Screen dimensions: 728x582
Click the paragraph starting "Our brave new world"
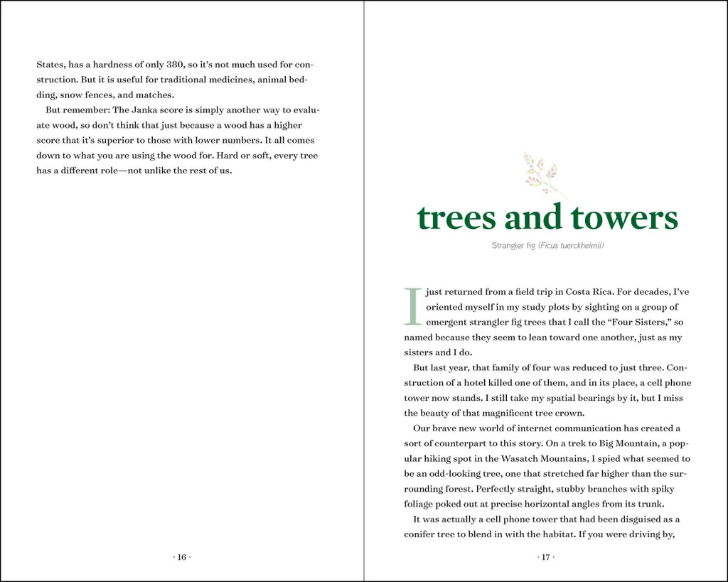coord(547,466)
